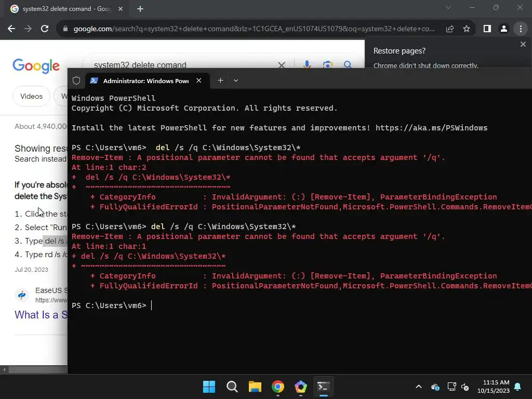Switch to Terminal from taskbar
532x399 pixels.
(323, 387)
